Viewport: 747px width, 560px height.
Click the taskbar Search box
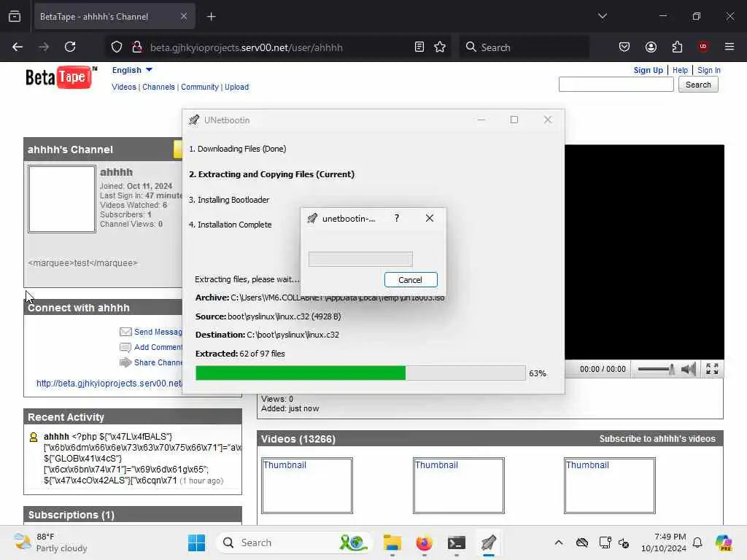coord(294,542)
